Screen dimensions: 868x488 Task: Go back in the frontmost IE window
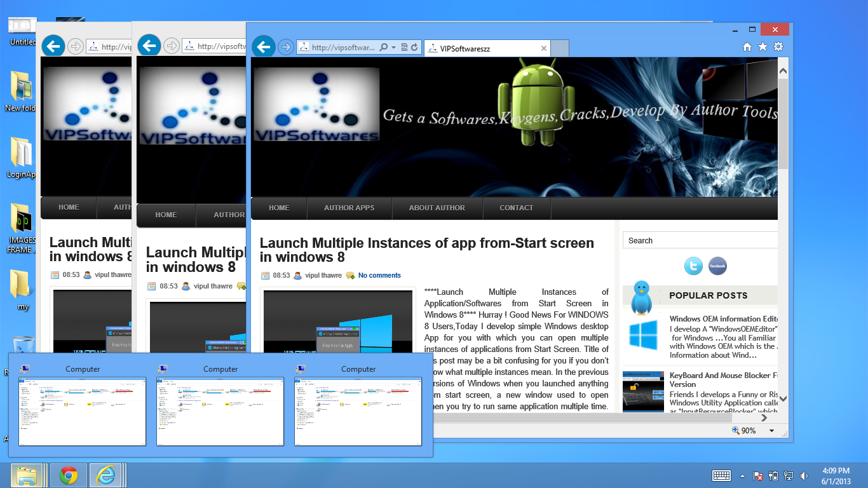tap(263, 47)
